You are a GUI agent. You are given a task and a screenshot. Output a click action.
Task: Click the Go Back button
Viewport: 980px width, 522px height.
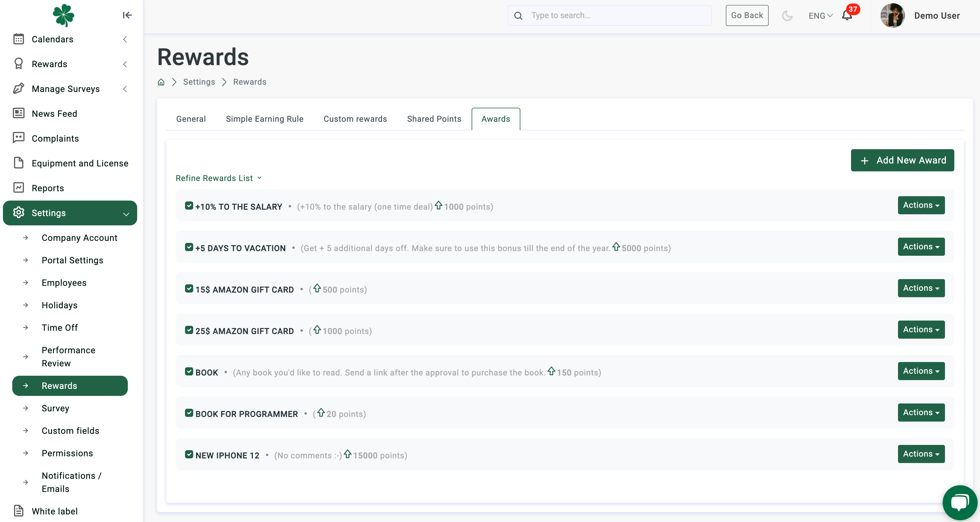[747, 15]
